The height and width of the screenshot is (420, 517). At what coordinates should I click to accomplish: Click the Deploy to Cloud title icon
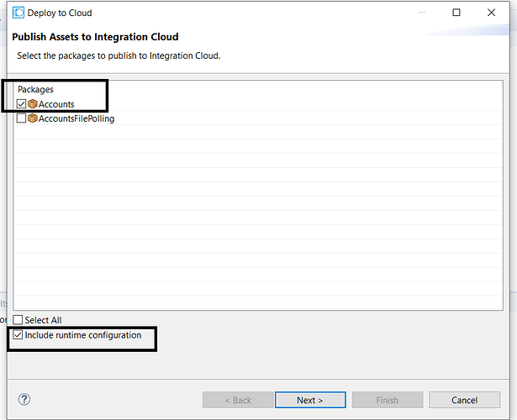[x=18, y=13]
